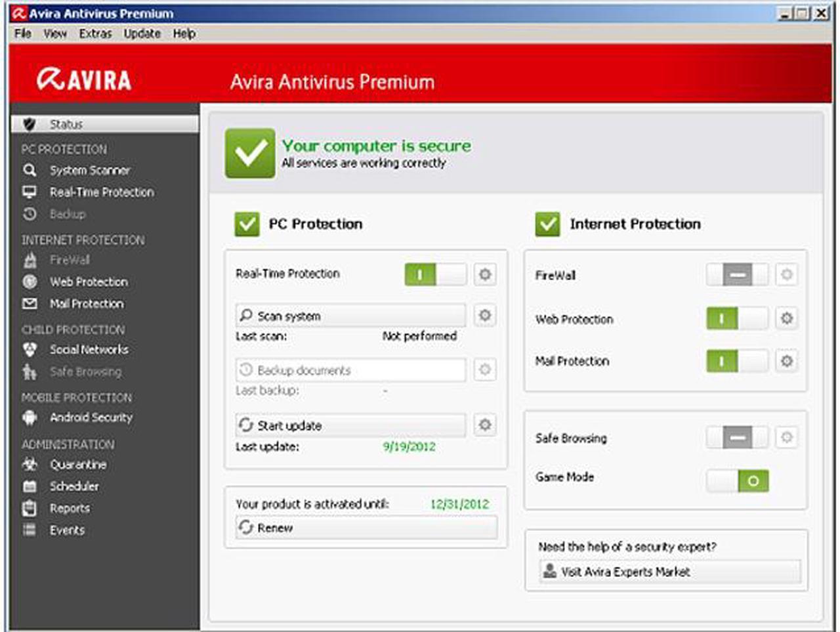Click the Social Networks shield icon

[30, 349]
